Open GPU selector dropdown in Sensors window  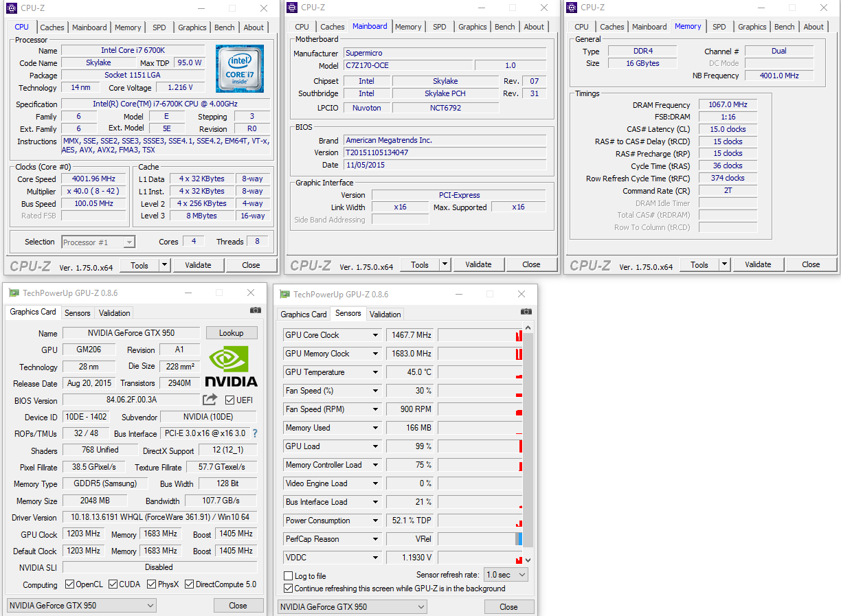[x=352, y=607]
